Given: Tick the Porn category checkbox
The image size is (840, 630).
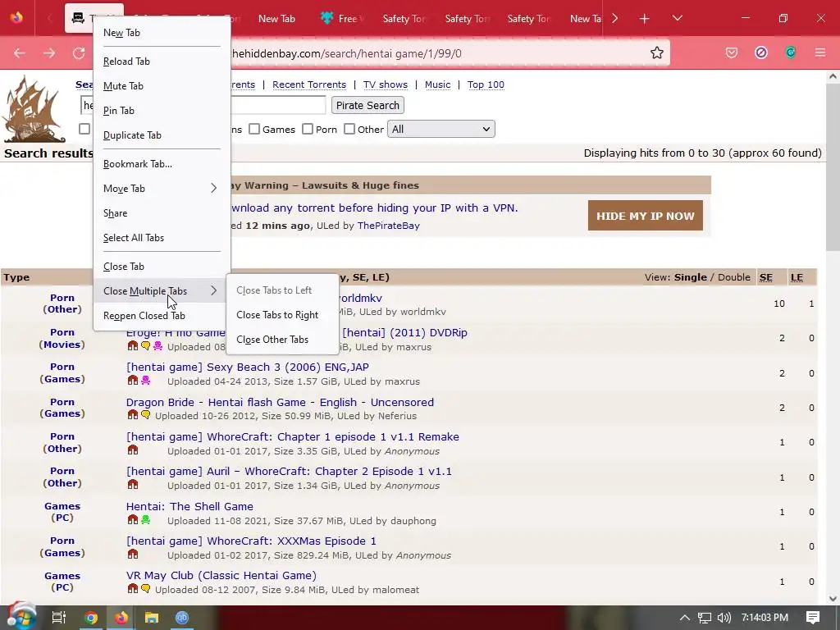Looking at the screenshot, I should pyautogui.click(x=308, y=129).
